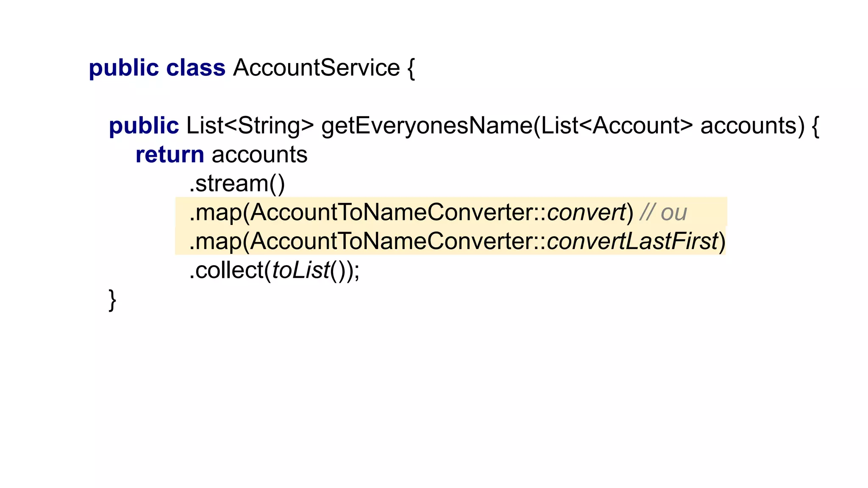The height and width of the screenshot is (488, 868).
Task: Click the 'public' keyword before List<String>
Action: click(x=144, y=126)
